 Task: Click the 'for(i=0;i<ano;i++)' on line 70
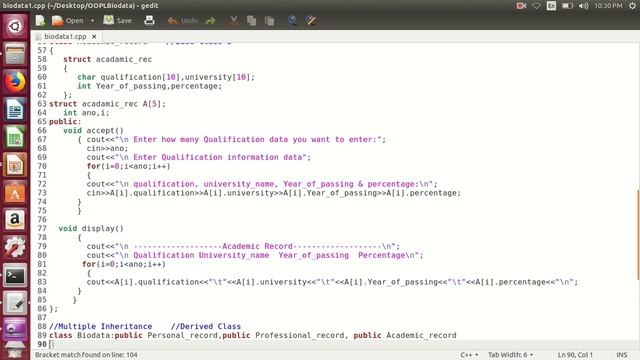[x=128, y=166]
